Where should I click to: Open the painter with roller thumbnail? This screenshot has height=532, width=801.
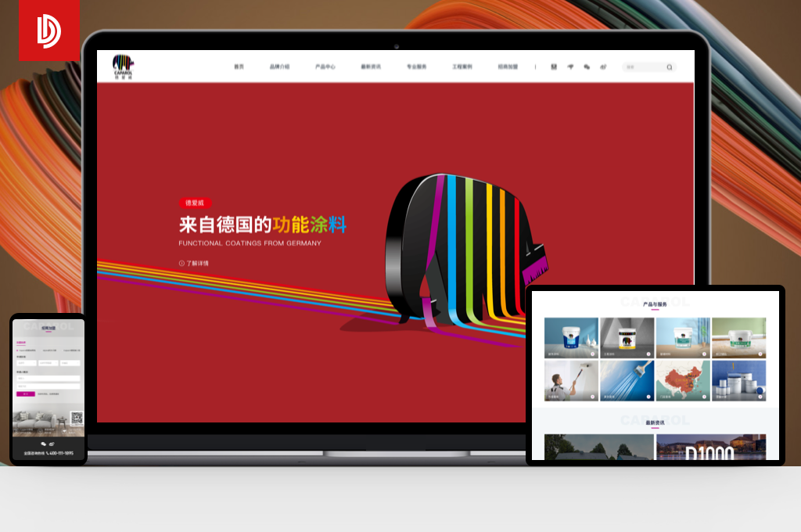(x=570, y=381)
